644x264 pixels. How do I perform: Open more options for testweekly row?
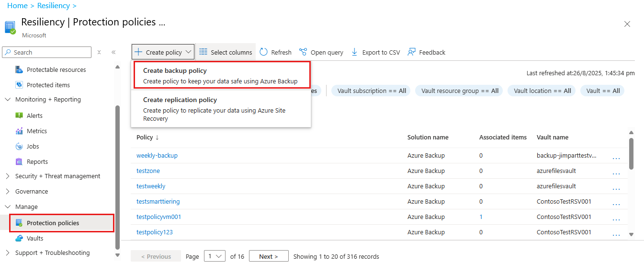(x=616, y=188)
